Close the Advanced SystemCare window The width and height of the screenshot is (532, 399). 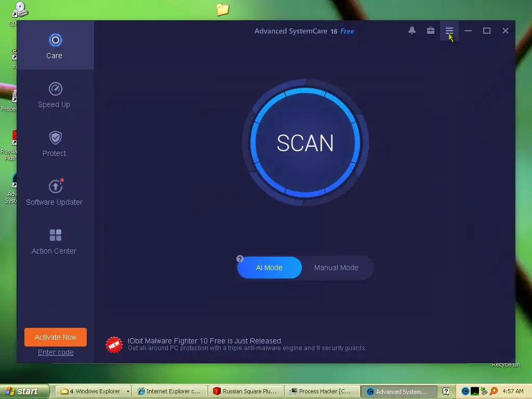[x=505, y=31]
